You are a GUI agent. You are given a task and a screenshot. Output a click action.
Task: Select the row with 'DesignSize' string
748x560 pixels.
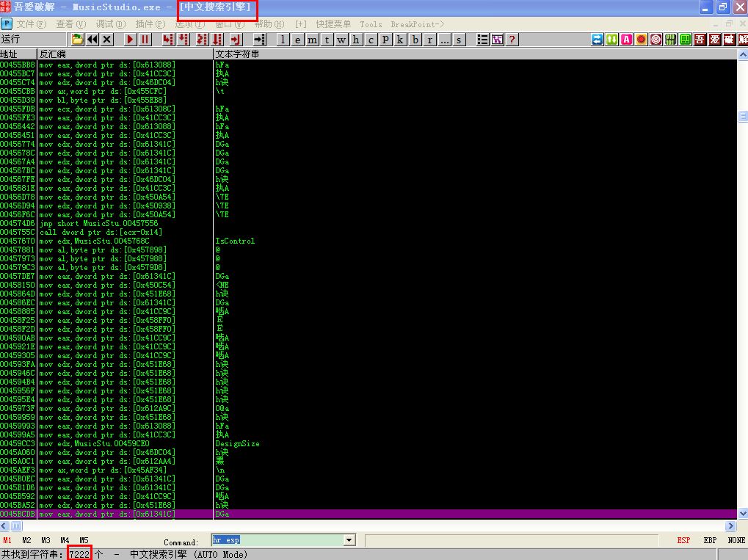(x=368, y=443)
